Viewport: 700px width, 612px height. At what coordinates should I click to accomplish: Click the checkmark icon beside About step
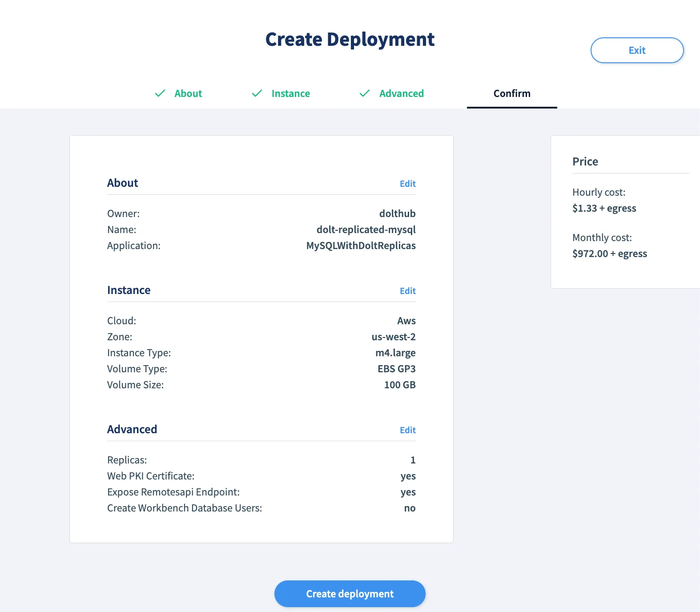coord(160,93)
